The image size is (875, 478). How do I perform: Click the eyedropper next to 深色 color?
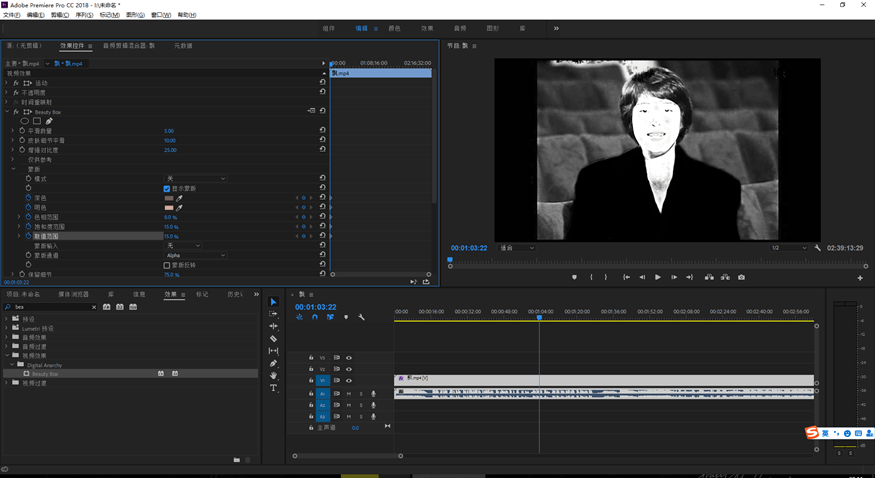click(180, 198)
